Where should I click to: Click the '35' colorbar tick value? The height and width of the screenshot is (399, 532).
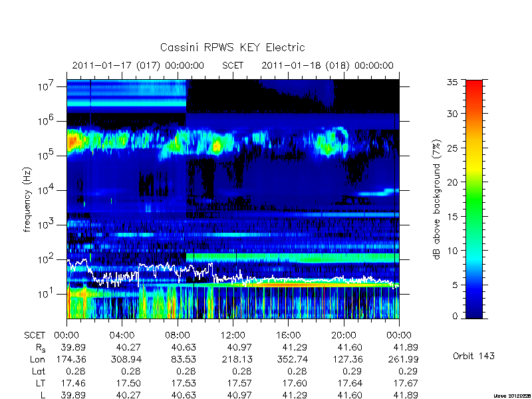point(453,82)
